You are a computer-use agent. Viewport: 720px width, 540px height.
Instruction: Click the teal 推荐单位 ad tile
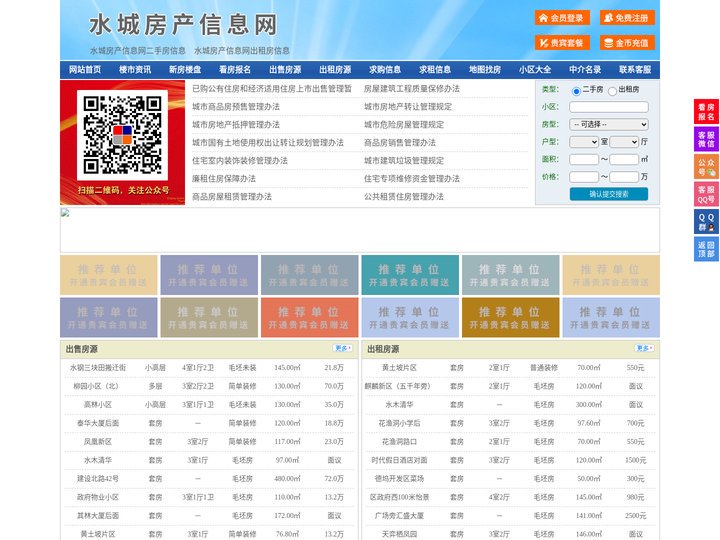click(410, 275)
